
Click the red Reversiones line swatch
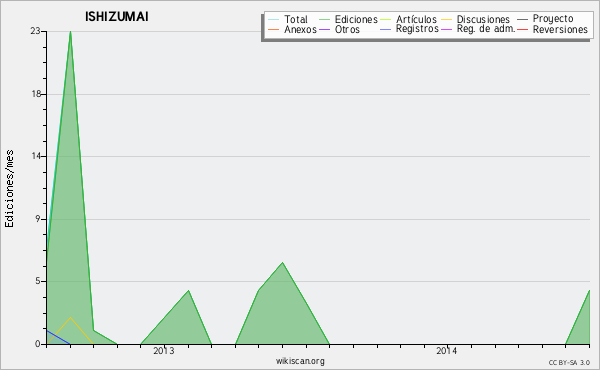click(x=522, y=29)
